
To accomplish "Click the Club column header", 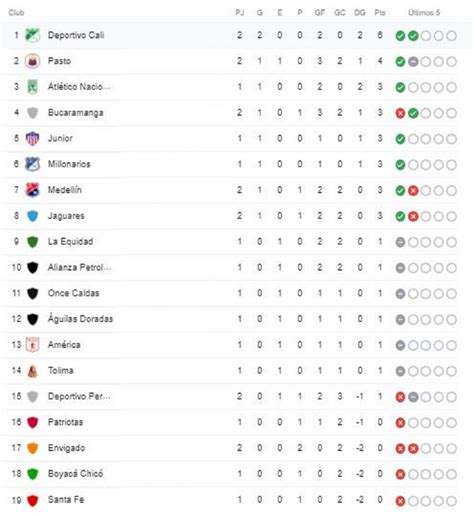I will tap(16, 13).
